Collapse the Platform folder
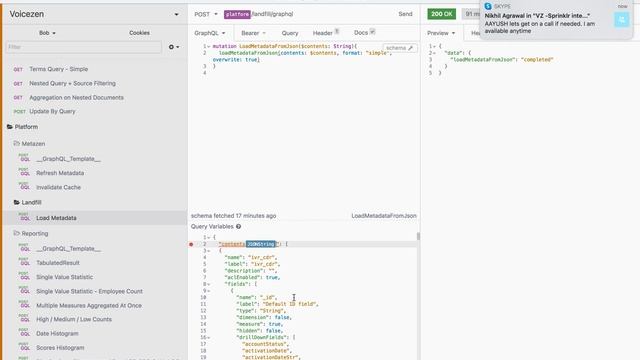Screen dimensions: 640x360 coord(22,127)
